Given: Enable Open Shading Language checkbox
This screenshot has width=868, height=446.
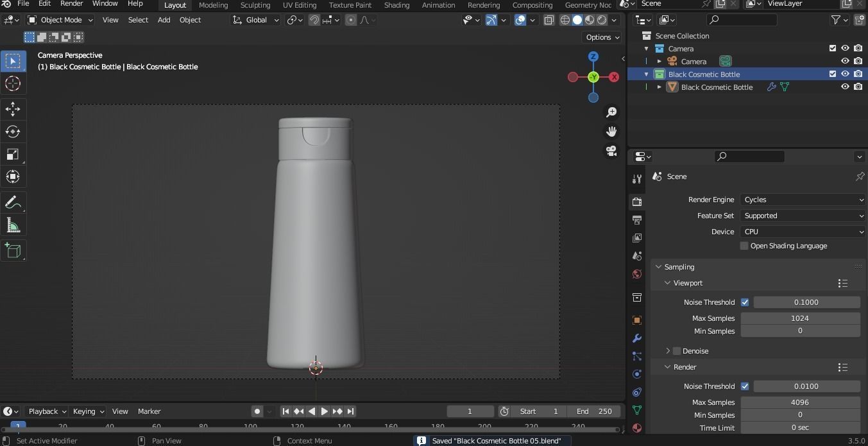Looking at the screenshot, I should click(x=744, y=246).
